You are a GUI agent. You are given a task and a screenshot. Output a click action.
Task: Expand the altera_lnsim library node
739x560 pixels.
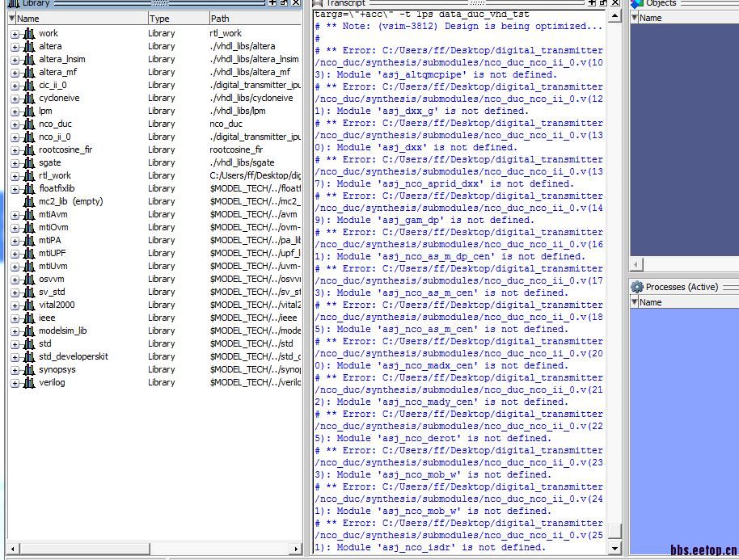[x=15, y=60]
